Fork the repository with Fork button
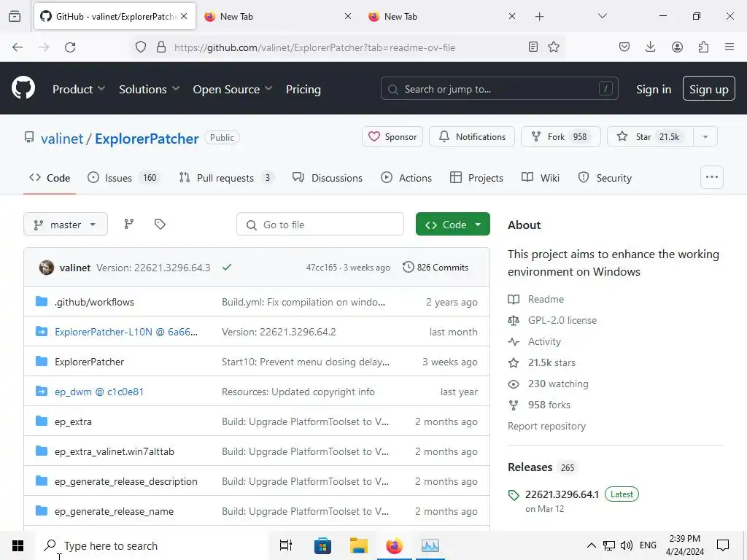The width and height of the screenshot is (747, 560). coord(561,136)
